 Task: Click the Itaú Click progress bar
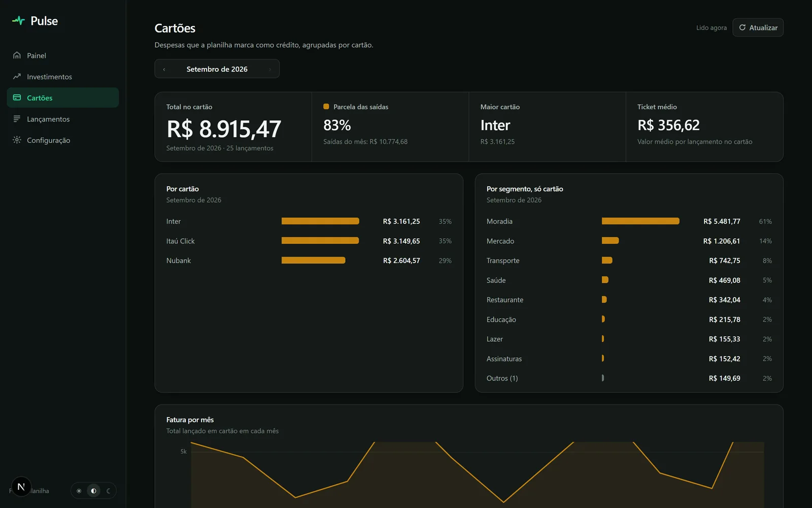(x=320, y=241)
